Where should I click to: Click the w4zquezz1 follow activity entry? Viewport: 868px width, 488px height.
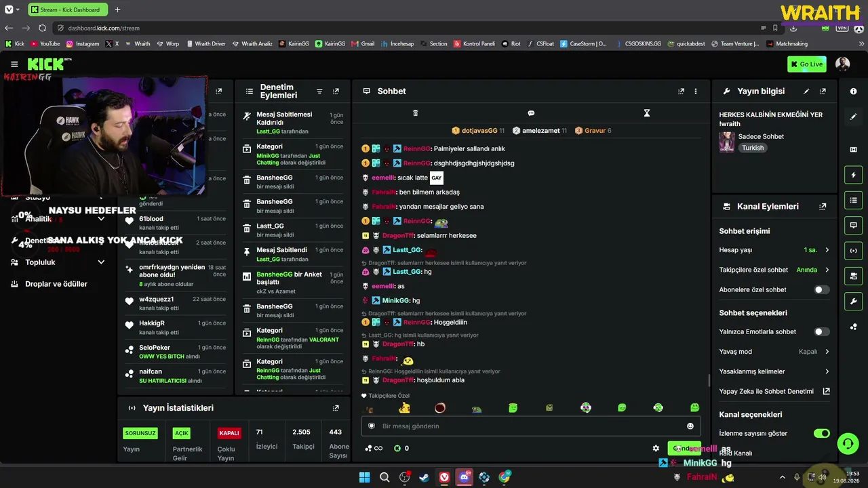[175, 303]
